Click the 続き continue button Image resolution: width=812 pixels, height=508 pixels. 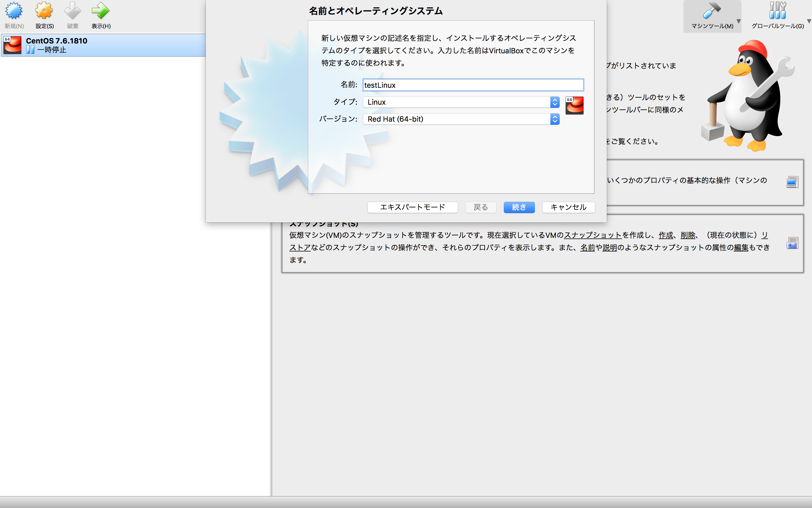coord(519,207)
